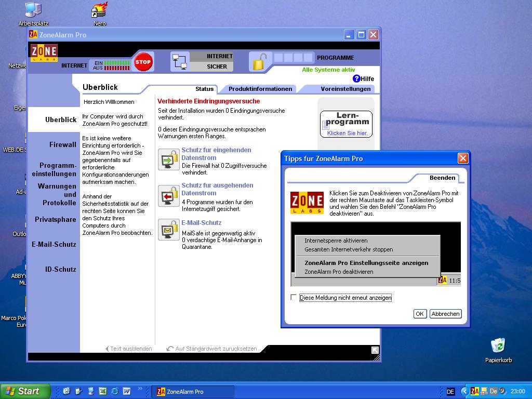Open the Nero desktop shortcut
The image size is (532, 399).
click(x=99, y=14)
